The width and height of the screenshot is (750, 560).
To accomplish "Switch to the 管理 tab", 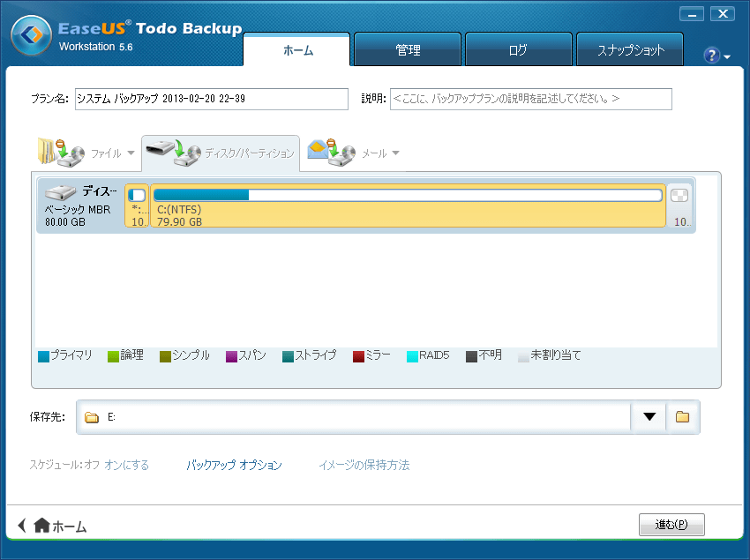I will click(x=408, y=49).
